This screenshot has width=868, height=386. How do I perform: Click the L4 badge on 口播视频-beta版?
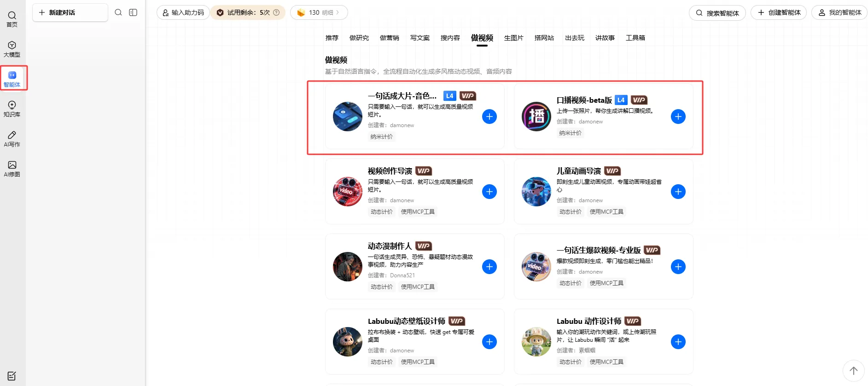pos(621,100)
